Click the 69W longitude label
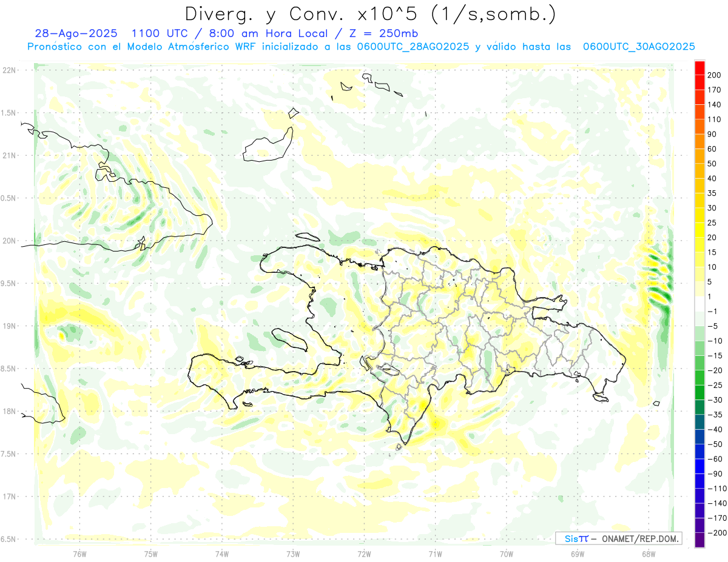 (578, 554)
